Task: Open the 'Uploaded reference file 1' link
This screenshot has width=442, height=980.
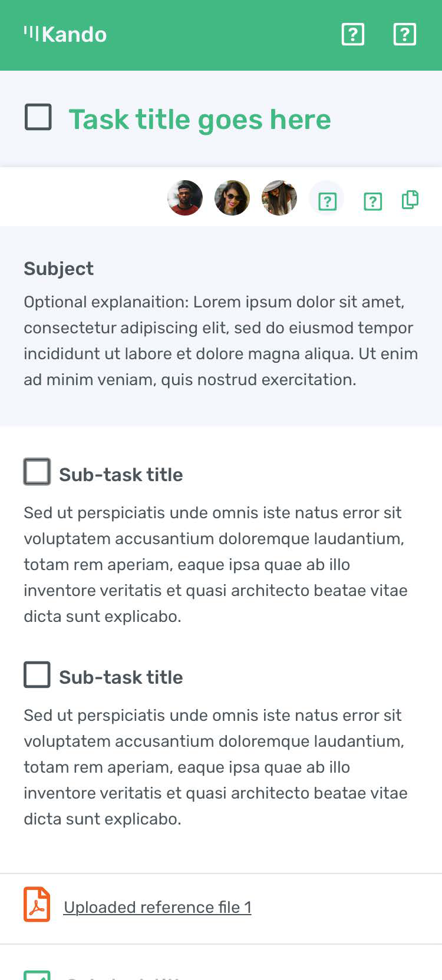Action: point(157,907)
